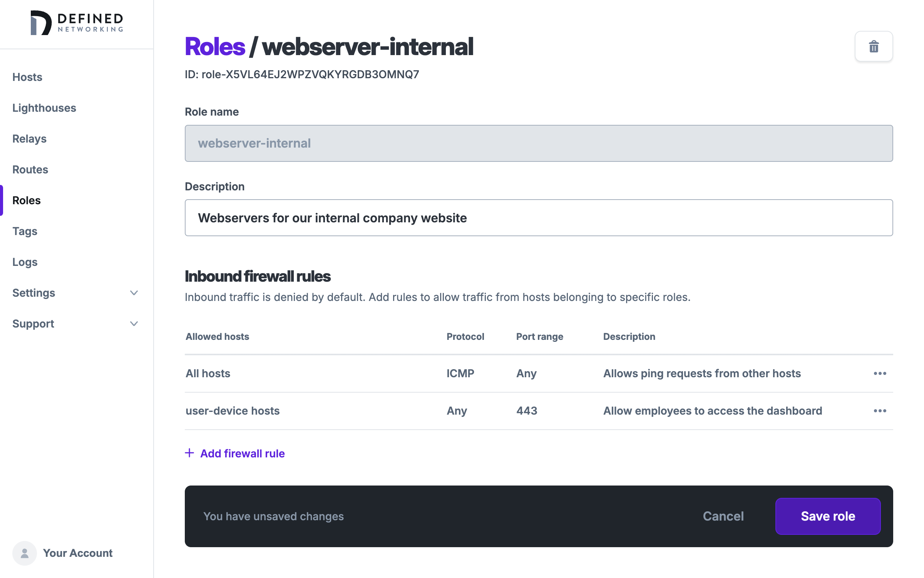Click the Tags sidebar navigation item

coord(25,231)
